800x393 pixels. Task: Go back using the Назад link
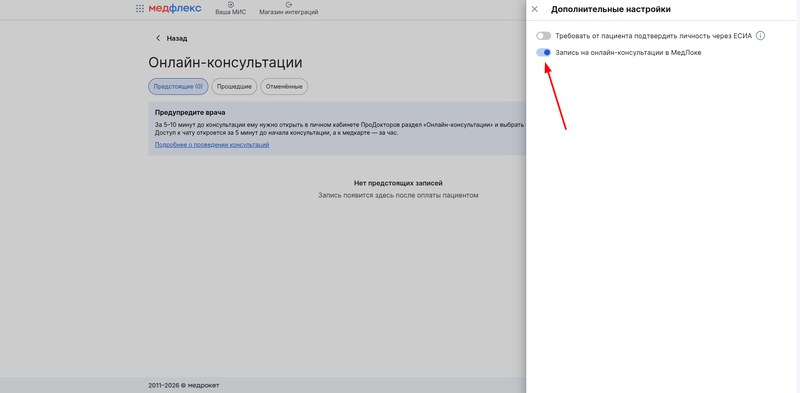171,38
